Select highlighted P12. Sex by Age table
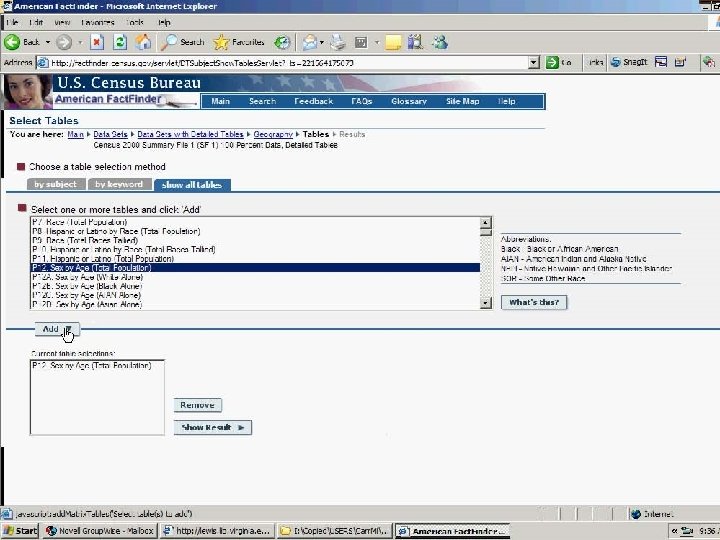Image resolution: width=720 pixels, height=540 pixels. click(x=255, y=268)
